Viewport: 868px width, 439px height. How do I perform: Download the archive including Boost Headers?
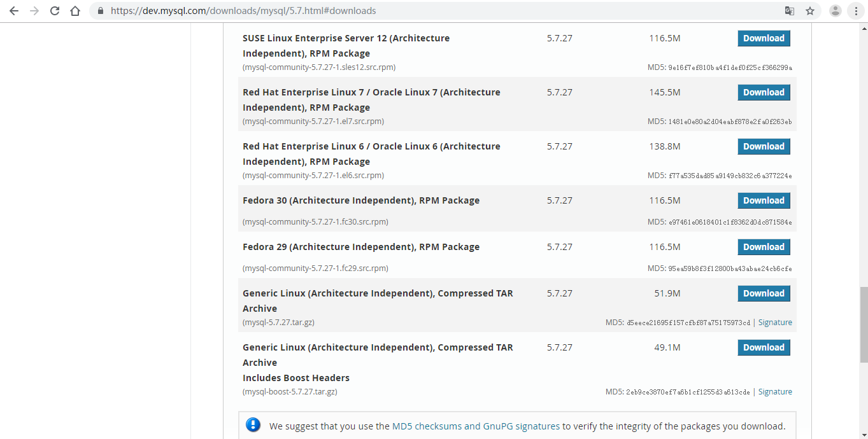click(x=764, y=347)
